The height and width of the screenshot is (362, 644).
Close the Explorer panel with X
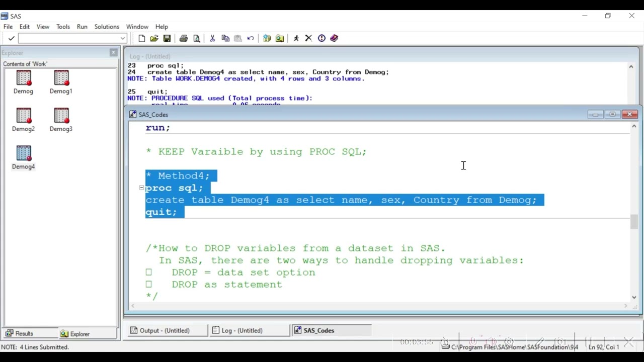coord(113,52)
